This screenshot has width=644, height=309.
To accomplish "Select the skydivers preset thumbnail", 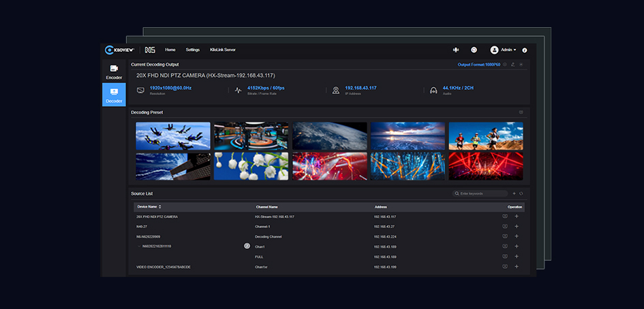I will tap(173, 136).
